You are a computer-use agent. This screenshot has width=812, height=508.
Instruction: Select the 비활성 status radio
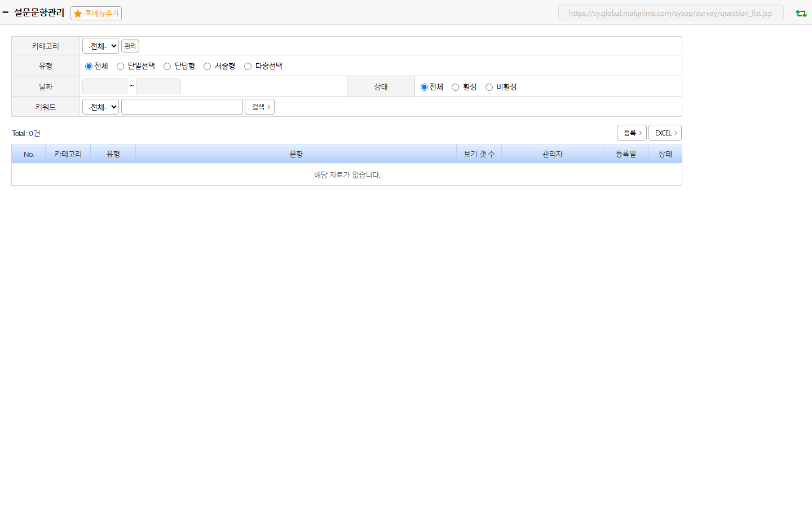pyautogui.click(x=489, y=87)
